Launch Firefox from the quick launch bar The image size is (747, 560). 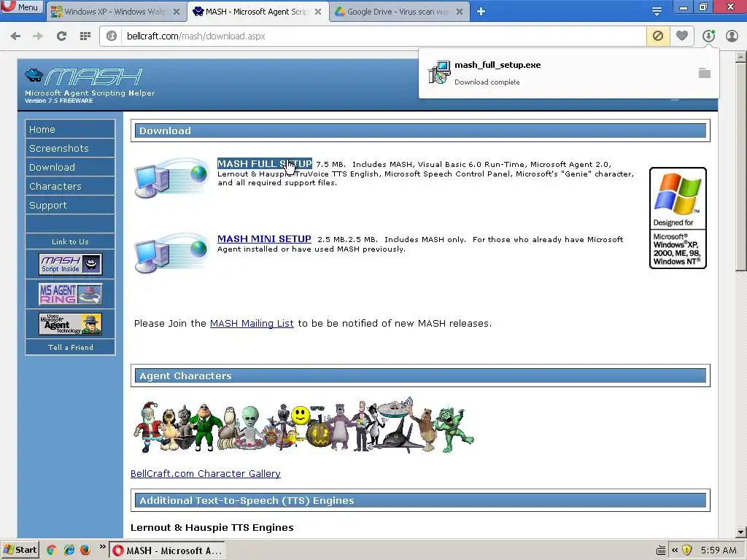(x=85, y=550)
